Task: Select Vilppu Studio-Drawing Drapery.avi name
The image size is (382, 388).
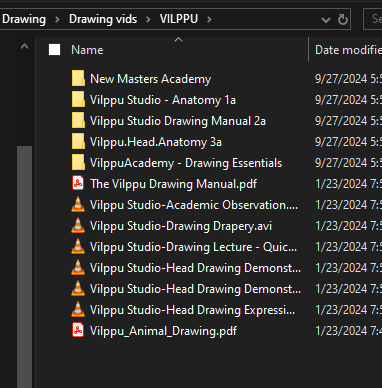Action: click(181, 226)
